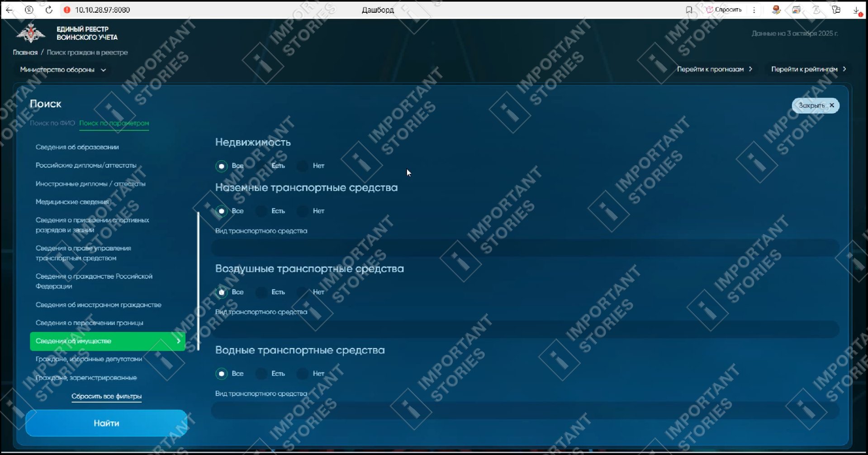Viewport: 868px width, 455px height.
Task: Select 'Нет' for Наземные транспортные средства
Action: click(302, 211)
